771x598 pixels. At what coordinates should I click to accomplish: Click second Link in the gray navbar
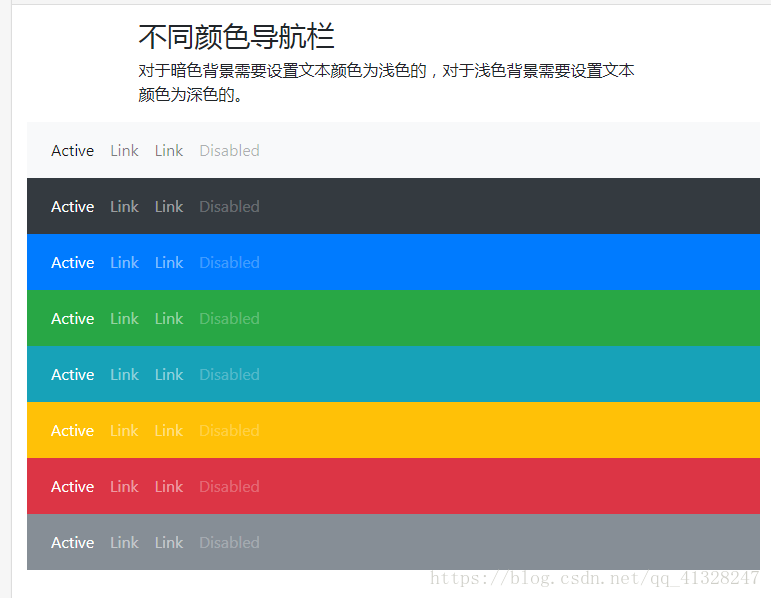[169, 543]
